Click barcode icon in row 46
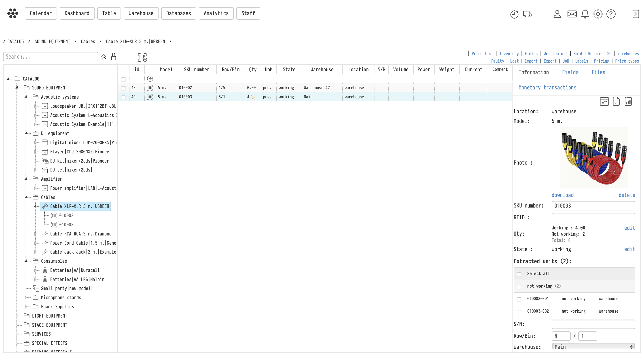This screenshot has width=644, height=356. [150, 88]
